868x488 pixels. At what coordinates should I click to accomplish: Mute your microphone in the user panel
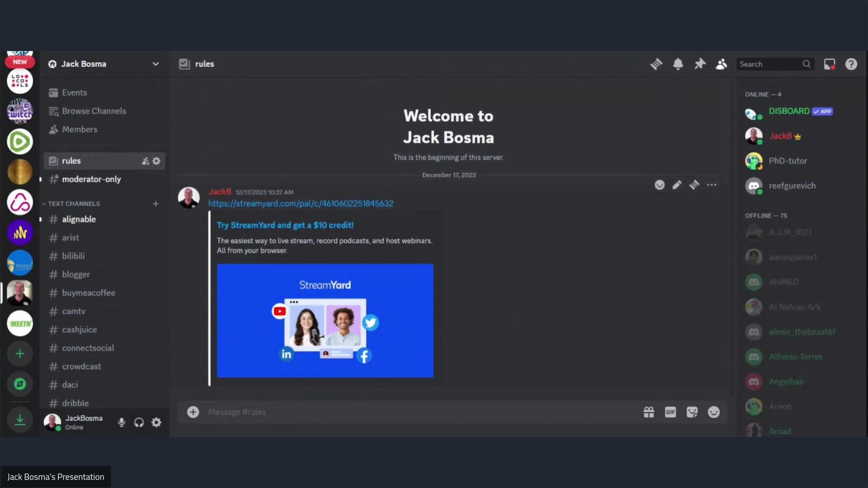click(x=121, y=422)
